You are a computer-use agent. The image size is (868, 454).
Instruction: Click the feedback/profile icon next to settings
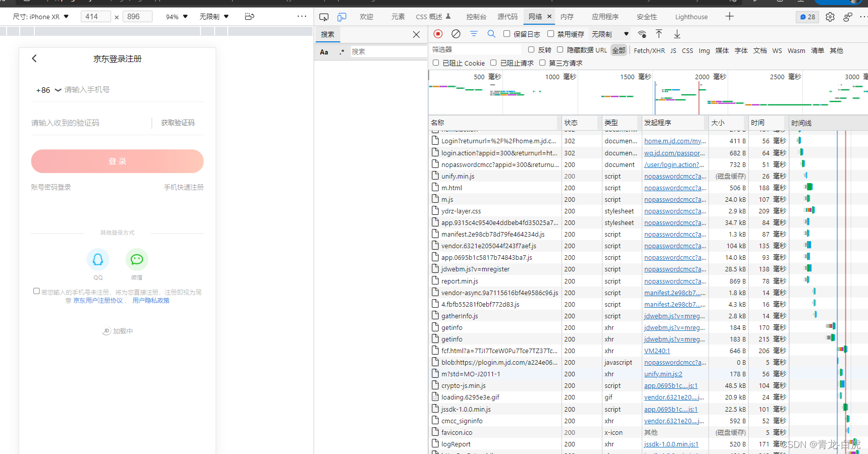pyautogui.click(x=848, y=17)
